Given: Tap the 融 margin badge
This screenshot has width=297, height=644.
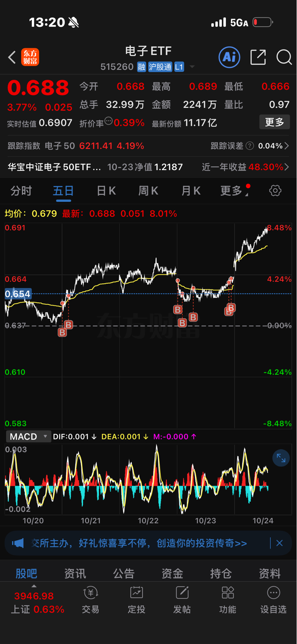Looking at the screenshot, I should [141, 67].
